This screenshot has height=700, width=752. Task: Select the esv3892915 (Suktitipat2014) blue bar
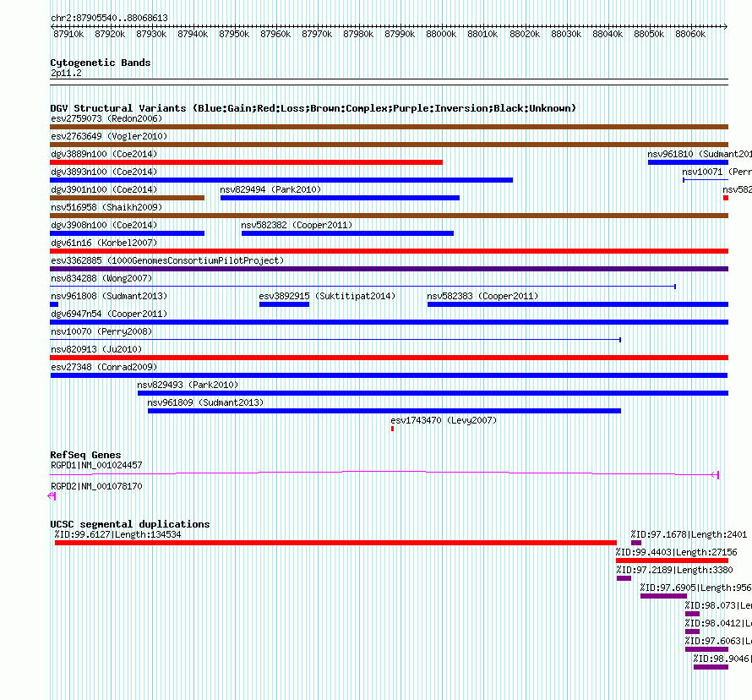[284, 304]
